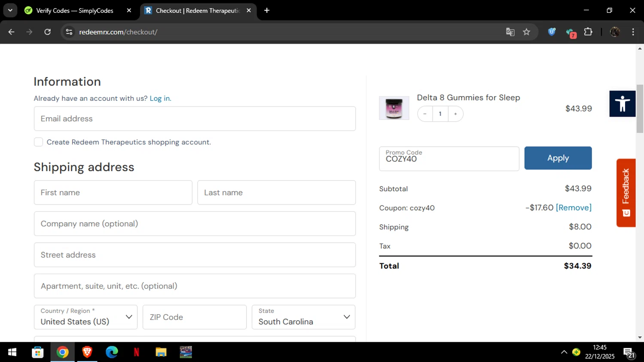This screenshot has height=362, width=644.
Task: Click the green tray status icon
Action: 576,352
